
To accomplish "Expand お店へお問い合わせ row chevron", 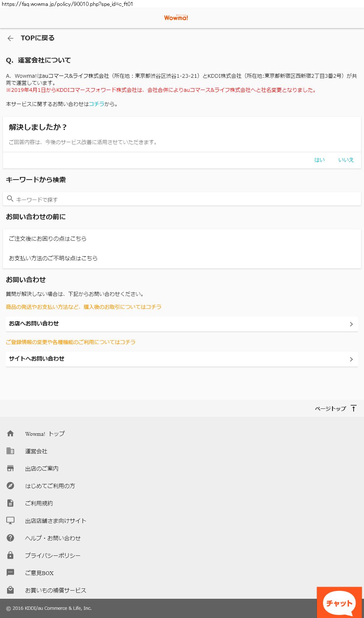I will coord(351,324).
